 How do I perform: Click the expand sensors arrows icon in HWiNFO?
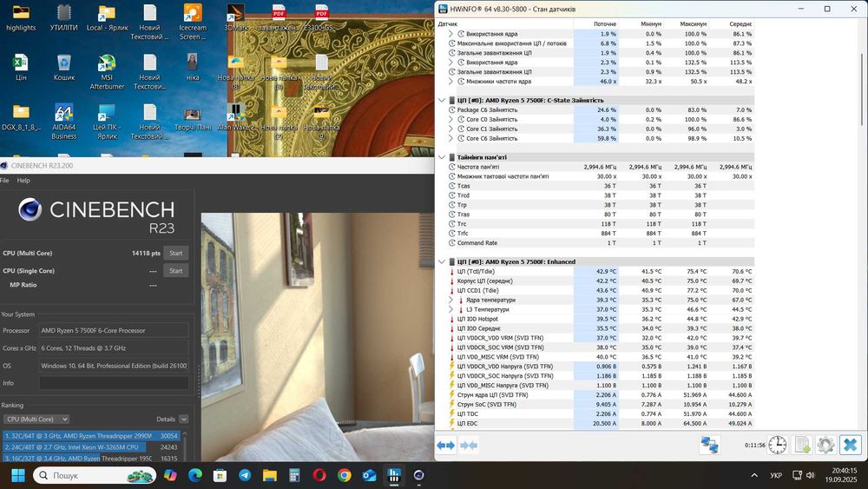pos(445,446)
